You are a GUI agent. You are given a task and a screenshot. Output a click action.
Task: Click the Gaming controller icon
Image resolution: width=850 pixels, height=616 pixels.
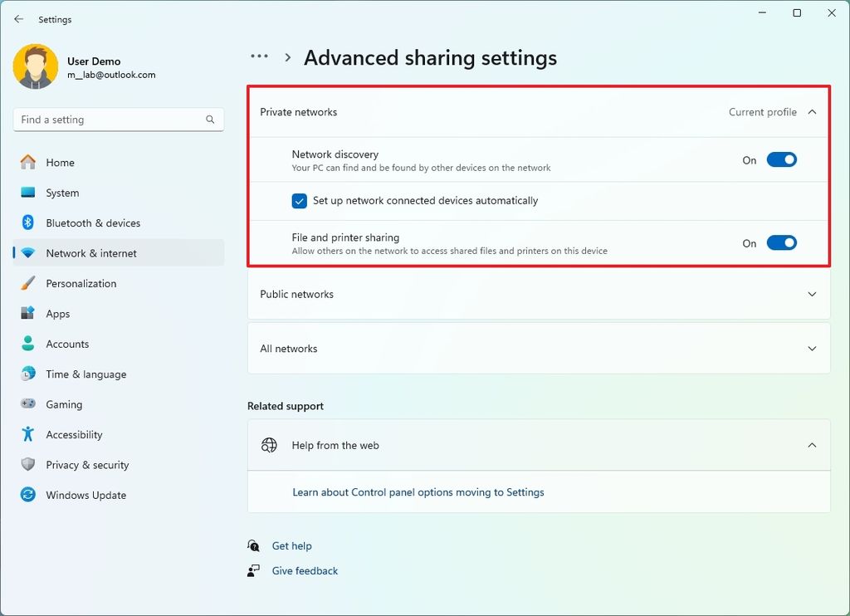[27, 404]
